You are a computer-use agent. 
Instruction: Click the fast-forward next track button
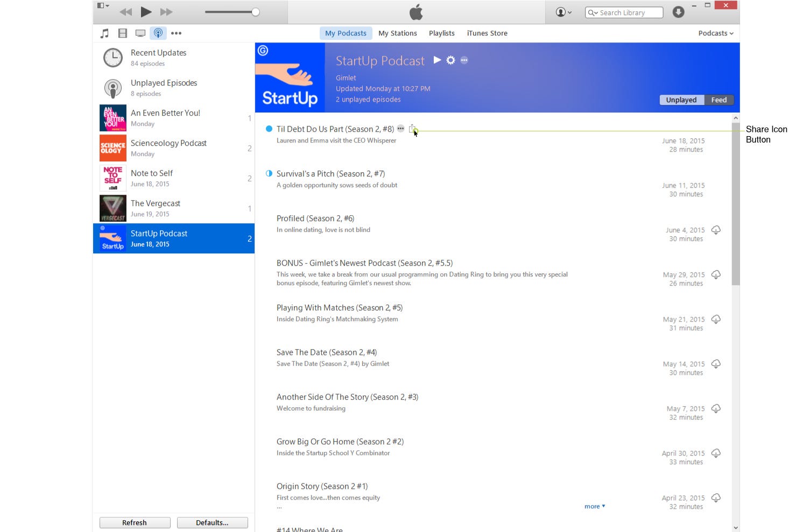tap(166, 12)
